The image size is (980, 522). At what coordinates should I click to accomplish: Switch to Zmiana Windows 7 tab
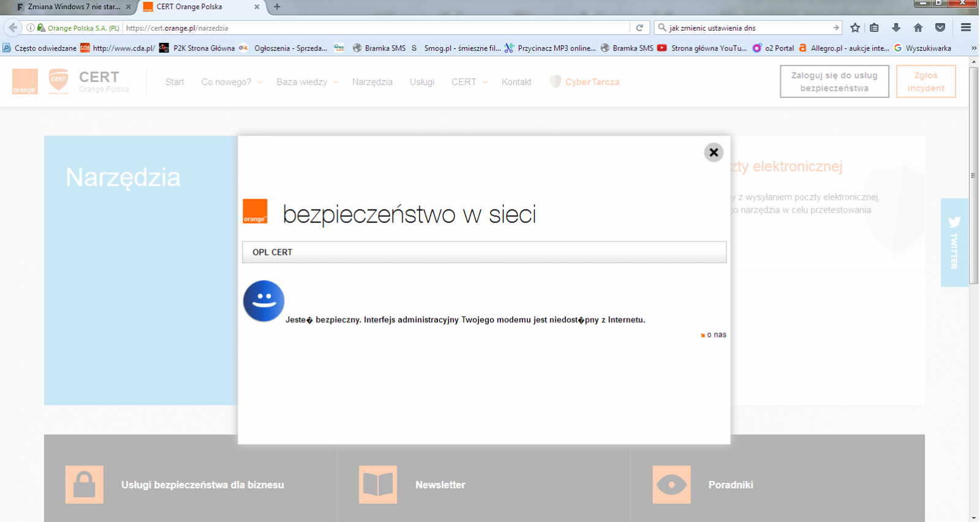coord(73,7)
